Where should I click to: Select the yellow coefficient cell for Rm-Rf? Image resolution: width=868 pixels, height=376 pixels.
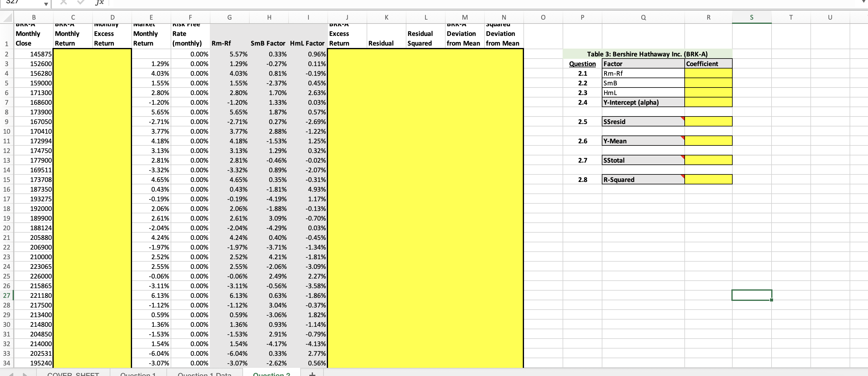708,73
